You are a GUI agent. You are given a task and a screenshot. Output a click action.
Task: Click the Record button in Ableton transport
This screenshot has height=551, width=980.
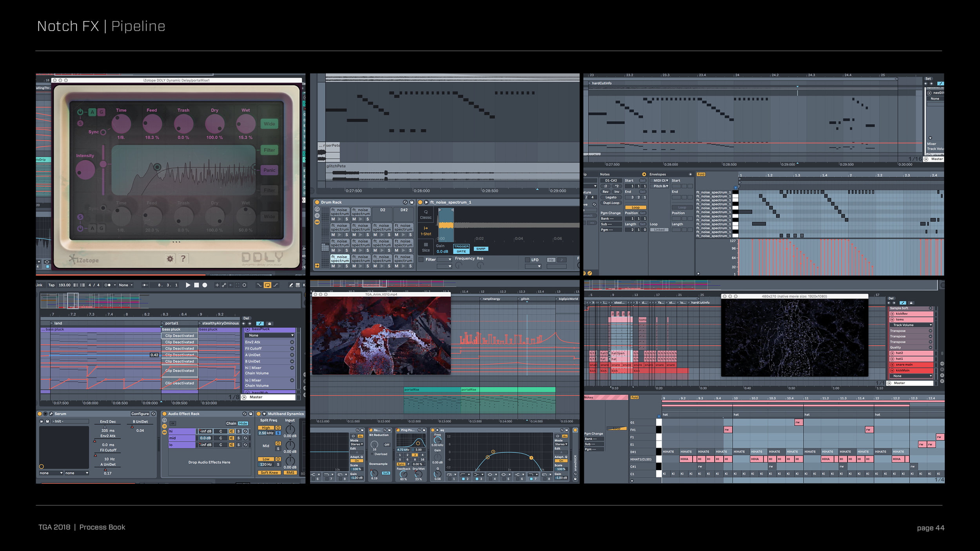click(x=205, y=285)
